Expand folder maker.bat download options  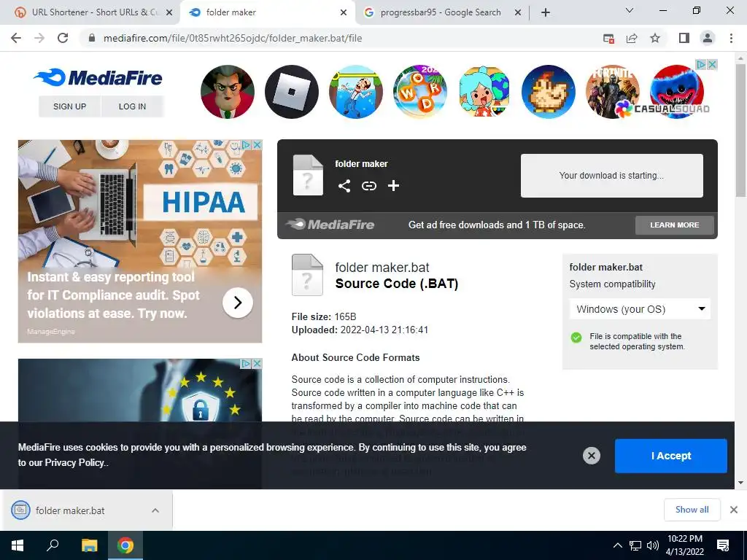[155, 510]
